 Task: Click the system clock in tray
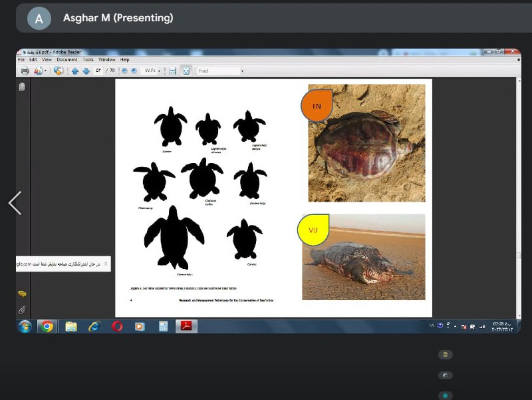pyautogui.click(x=503, y=327)
